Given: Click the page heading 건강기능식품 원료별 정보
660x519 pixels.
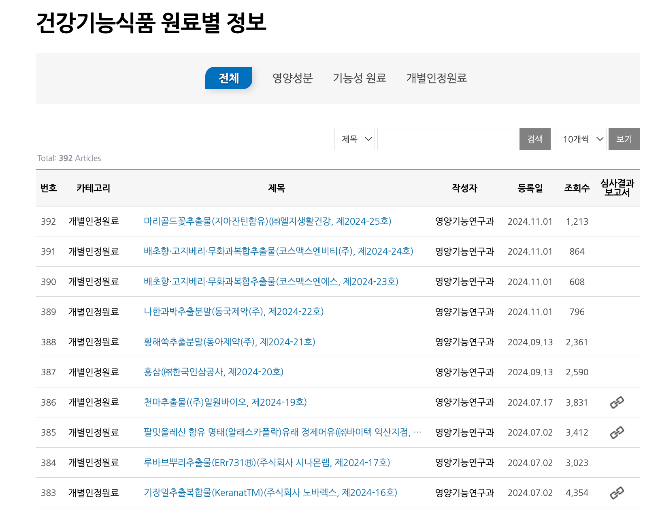Looking at the screenshot, I should 151,23.
